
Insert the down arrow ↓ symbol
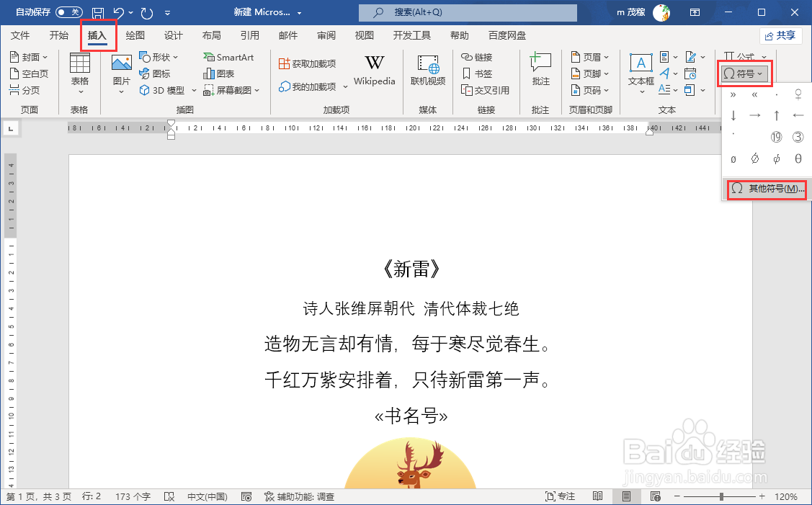(x=733, y=115)
